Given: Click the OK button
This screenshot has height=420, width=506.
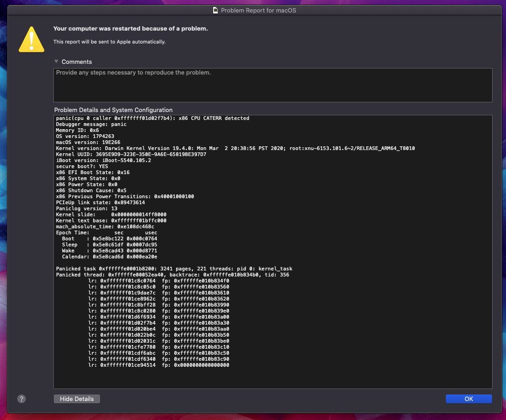Looking at the screenshot, I should click(x=468, y=399).
